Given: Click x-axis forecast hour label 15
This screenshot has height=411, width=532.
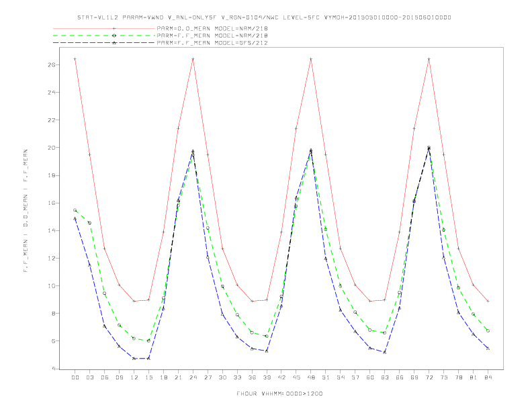Looking at the screenshot, I should click(x=148, y=377).
